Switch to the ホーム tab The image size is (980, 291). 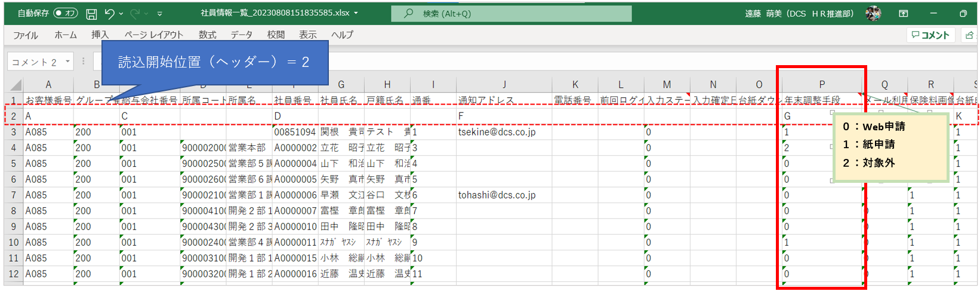point(66,35)
